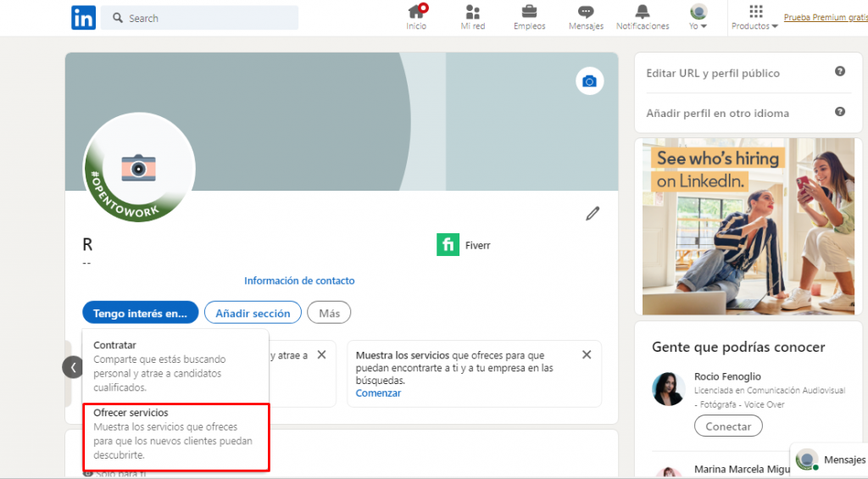The height and width of the screenshot is (479, 868).
Task: Click pencil icon to edit profile
Action: (x=593, y=214)
